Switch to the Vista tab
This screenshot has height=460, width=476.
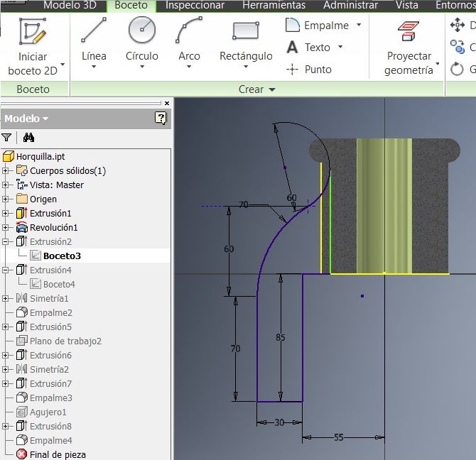(x=407, y=5)
